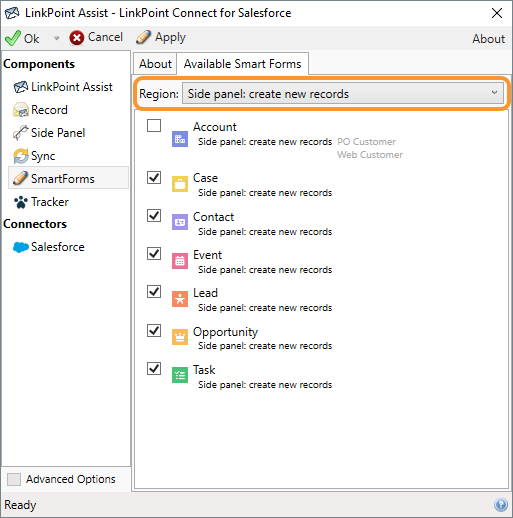513x518 pixels.
Task: Click the Tracker paw print icon
Action: coord(21,202)
